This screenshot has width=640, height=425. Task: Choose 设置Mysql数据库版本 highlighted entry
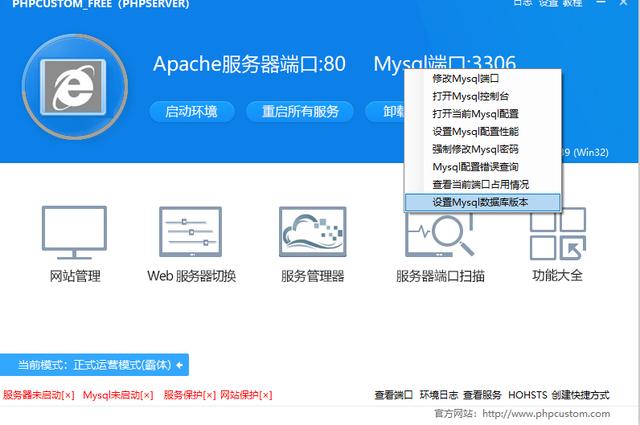[x=482, y=202]
